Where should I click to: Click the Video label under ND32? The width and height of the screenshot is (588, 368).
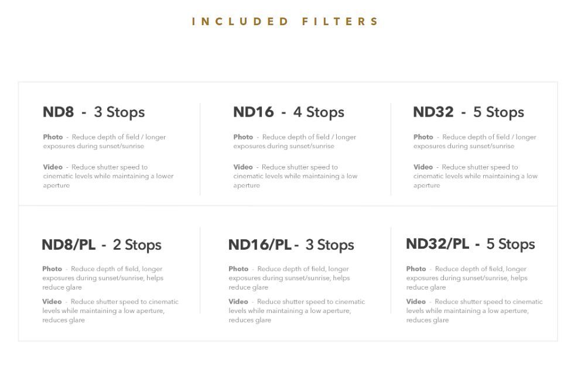coord(423,167)
